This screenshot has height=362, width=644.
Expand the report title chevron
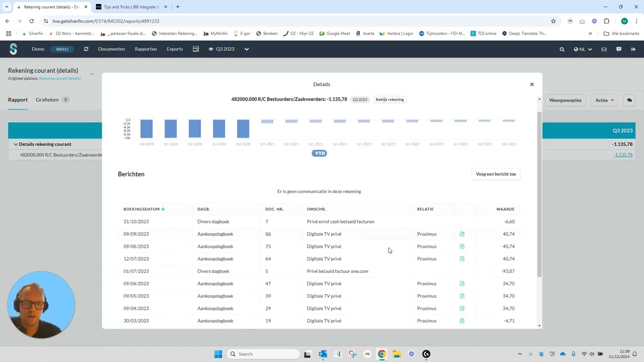[92, 74]
